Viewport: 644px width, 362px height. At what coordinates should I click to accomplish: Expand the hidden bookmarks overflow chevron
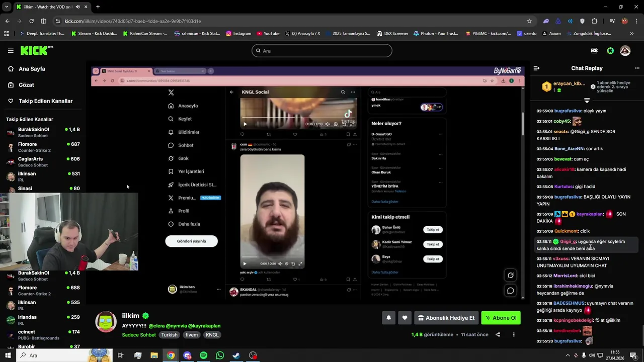(631, 34)
